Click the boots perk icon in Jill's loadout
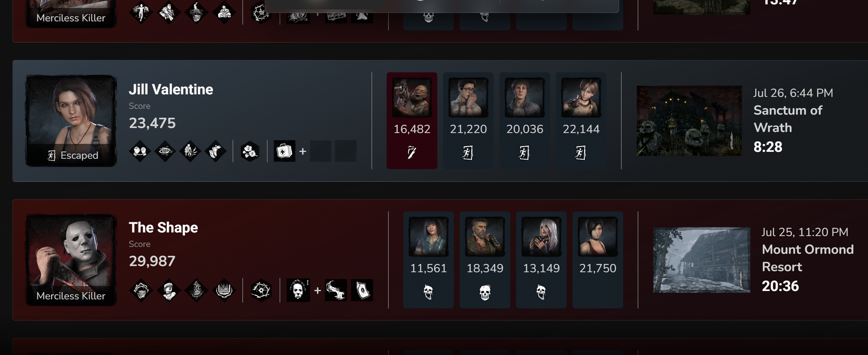 point(216,151)
